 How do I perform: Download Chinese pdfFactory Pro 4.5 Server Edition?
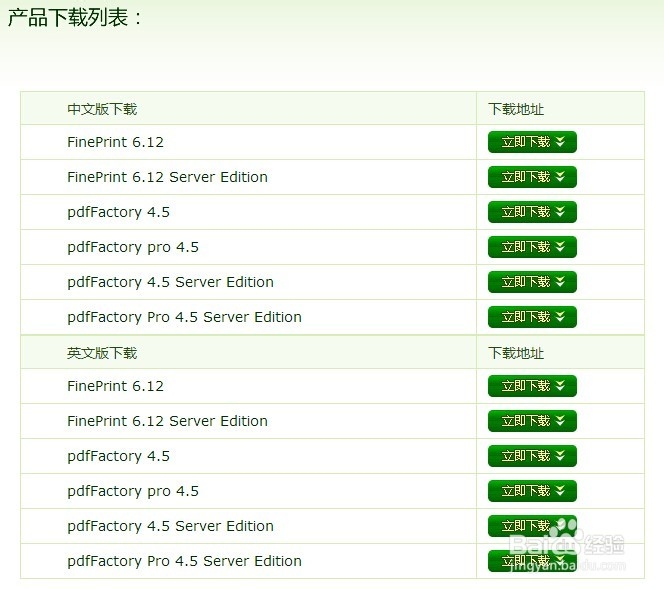[532, 317]
